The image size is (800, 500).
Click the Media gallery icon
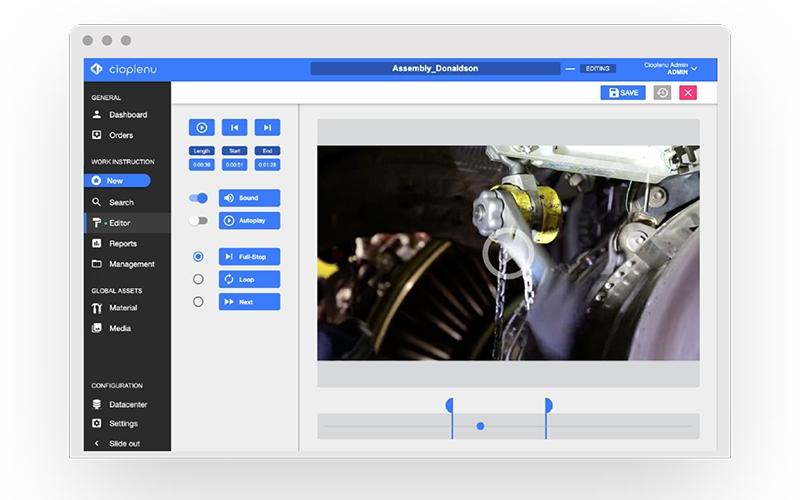96,328
